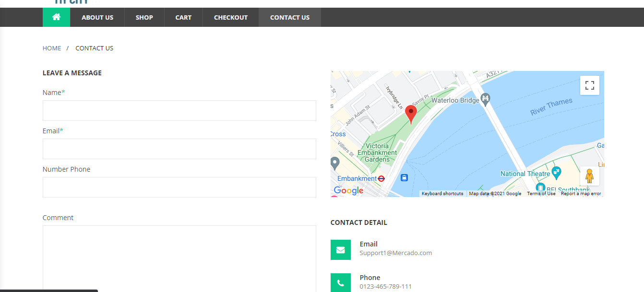Go to the CHECKOUT tab
This screenshot has height=292, width=644.
pos(230,17)
